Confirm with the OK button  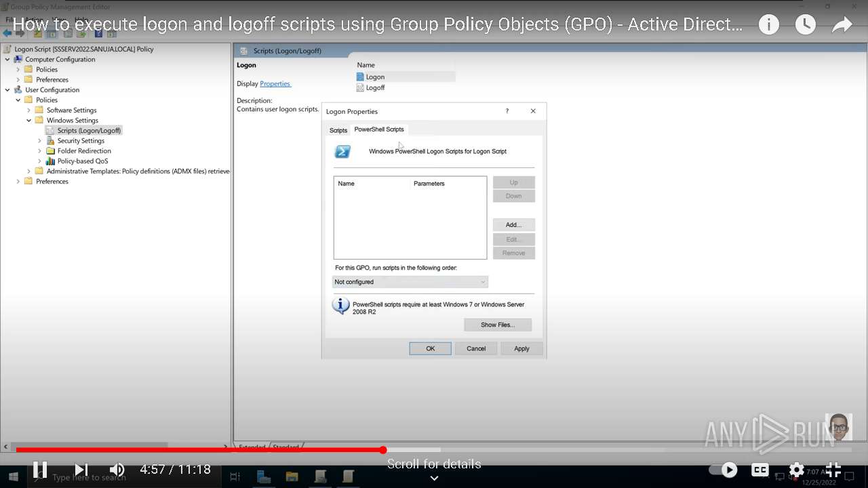point(430,348)
